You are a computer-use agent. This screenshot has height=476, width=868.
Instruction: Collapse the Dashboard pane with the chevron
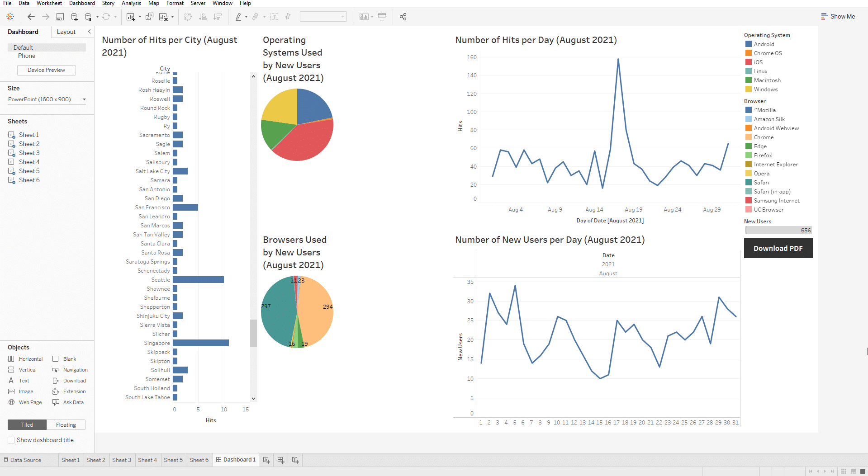tap(89, 32)
